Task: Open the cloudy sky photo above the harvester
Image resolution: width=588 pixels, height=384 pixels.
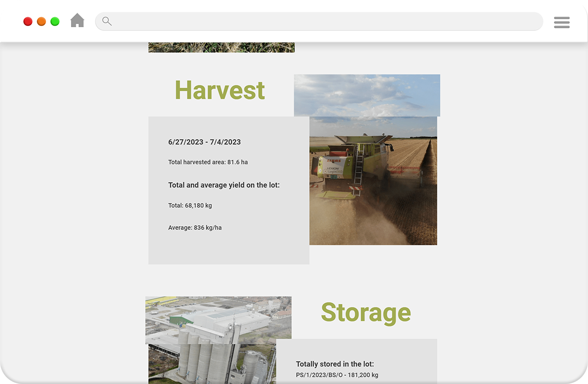Action: click(x=367, y=96)
